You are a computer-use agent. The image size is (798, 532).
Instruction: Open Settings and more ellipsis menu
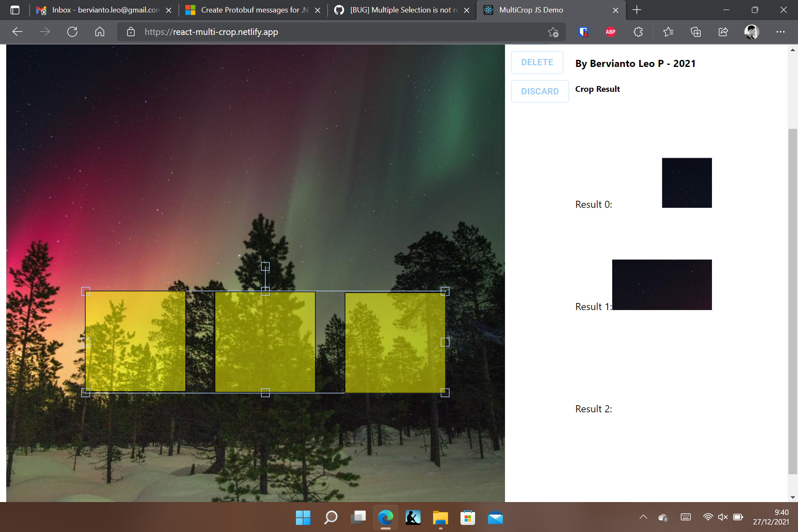[781, 32]
